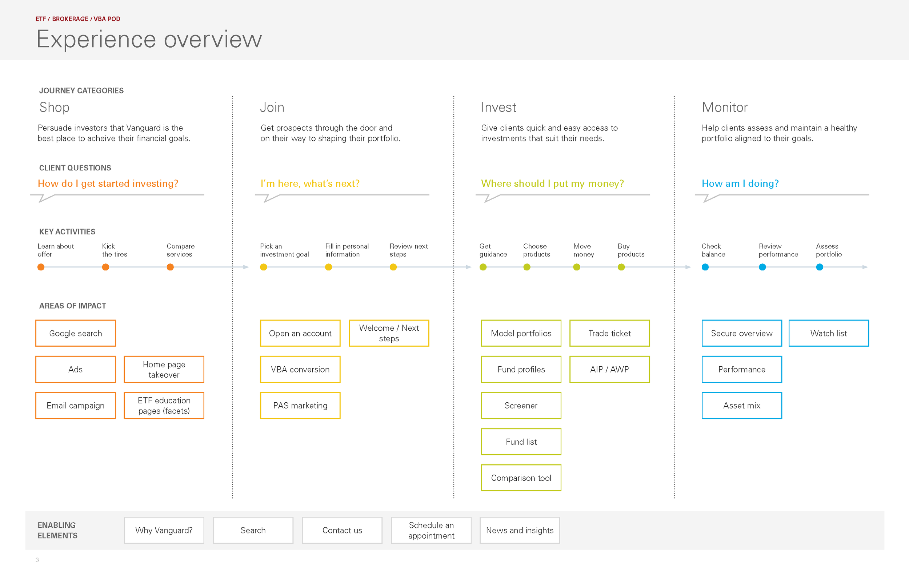Click the Shop journey heading
This screenshot has width=909, height=588.
54,108
